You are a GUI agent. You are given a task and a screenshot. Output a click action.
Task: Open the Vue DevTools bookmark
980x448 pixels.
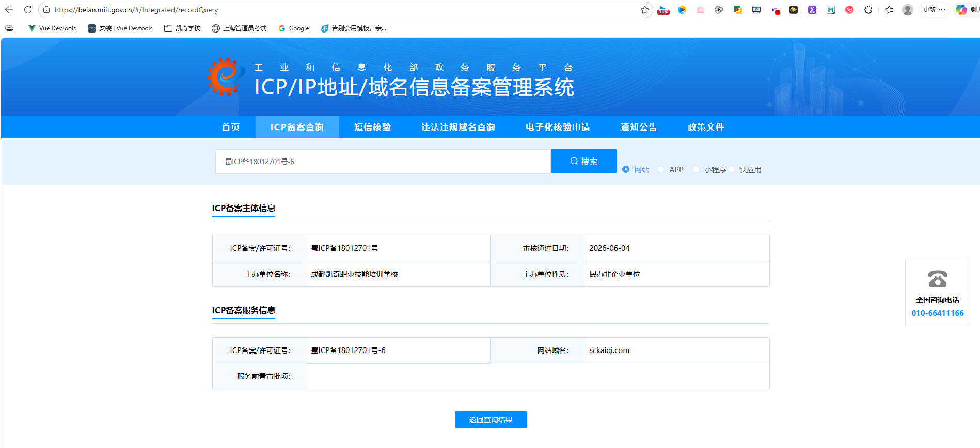pyautogui.click(x=52, y=28)
